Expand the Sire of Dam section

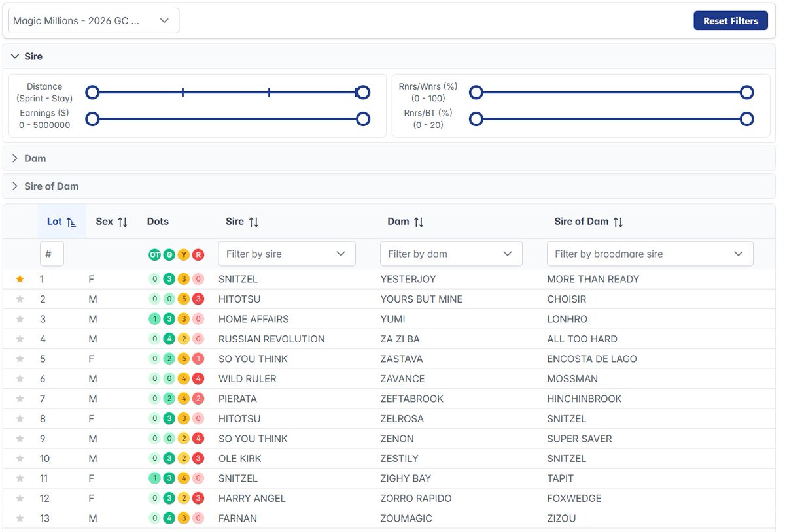(389, 186)
